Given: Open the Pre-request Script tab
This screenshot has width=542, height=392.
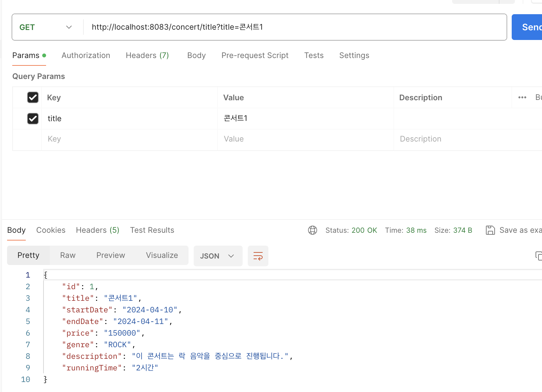Looking at the screenshot, I should tap(255, 55).
